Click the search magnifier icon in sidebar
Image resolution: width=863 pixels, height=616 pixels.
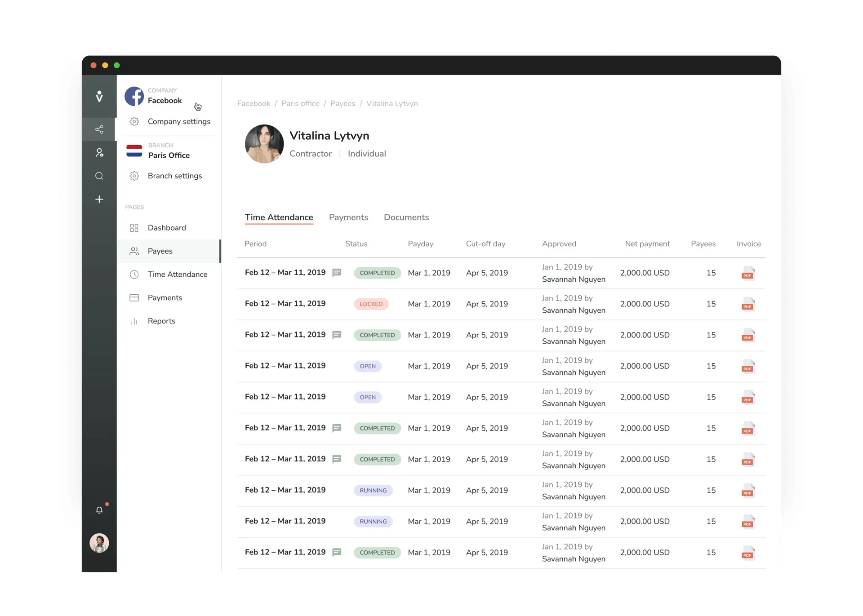click(99, 176)
